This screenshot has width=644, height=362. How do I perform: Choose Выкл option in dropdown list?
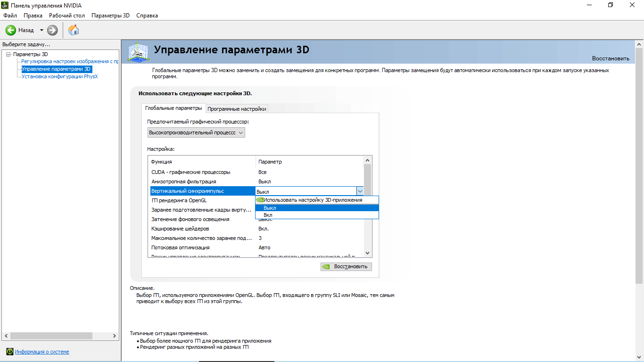tap(317, 208)
